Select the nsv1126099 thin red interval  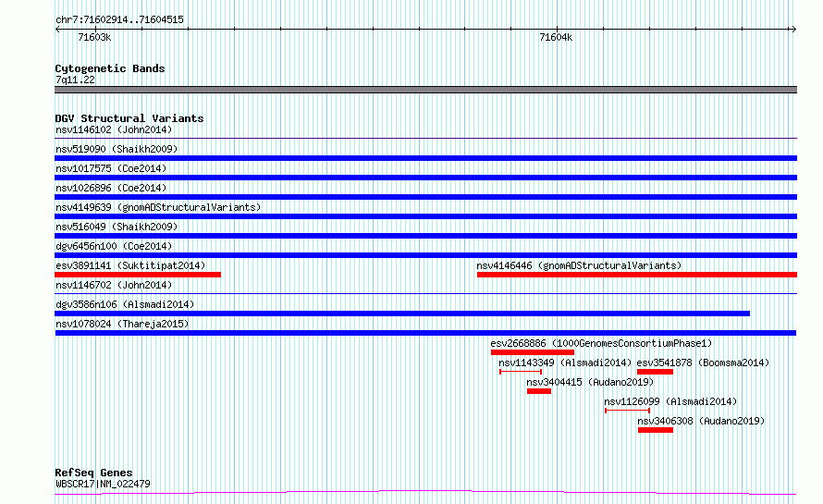click(x=627, y=411)
